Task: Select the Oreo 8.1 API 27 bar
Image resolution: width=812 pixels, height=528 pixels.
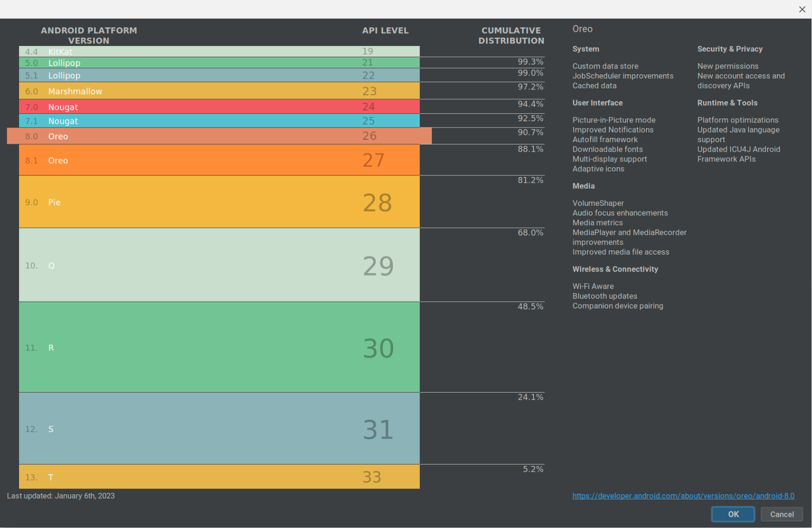Action: [x=219, y=160]
